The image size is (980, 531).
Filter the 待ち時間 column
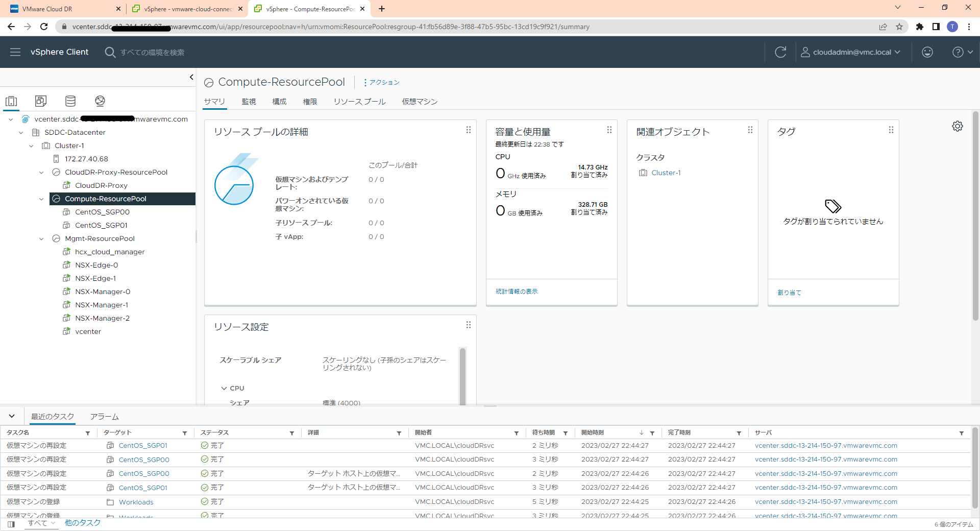[566, 433]
